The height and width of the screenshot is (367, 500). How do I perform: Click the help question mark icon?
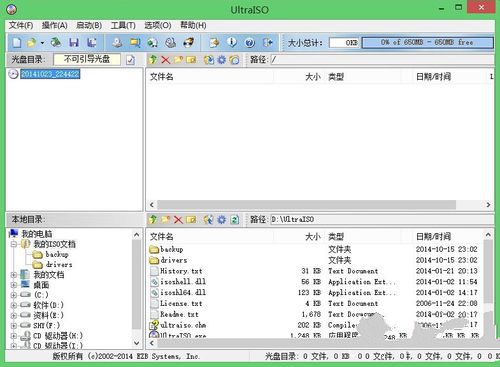click(250, 43)
